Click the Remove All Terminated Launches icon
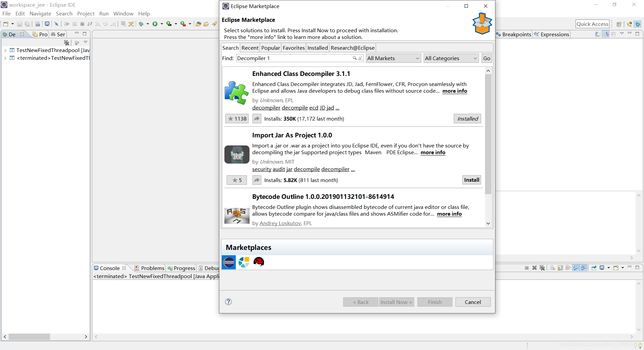Image resolution: width=644 pixels, height=350 pixels. [542, 268]
